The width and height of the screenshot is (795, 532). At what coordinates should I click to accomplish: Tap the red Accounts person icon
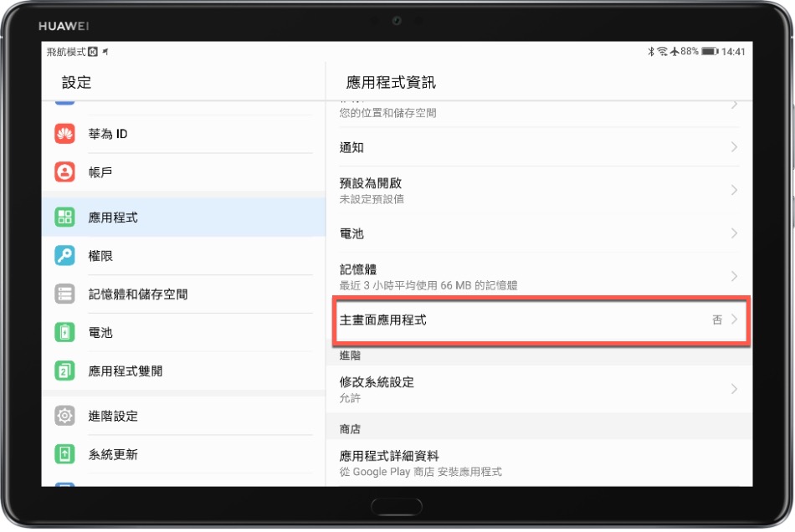coord(64,172)
